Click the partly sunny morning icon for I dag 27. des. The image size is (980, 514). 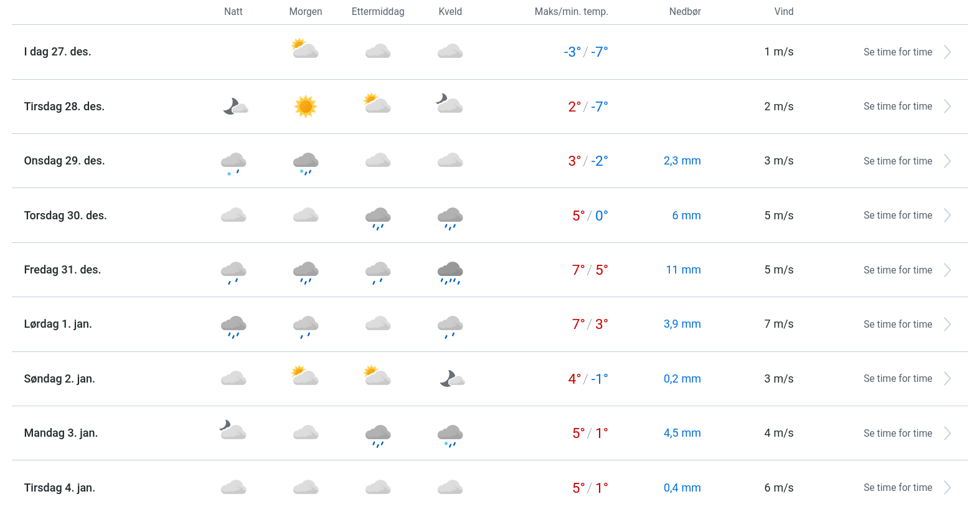[305, 49]
